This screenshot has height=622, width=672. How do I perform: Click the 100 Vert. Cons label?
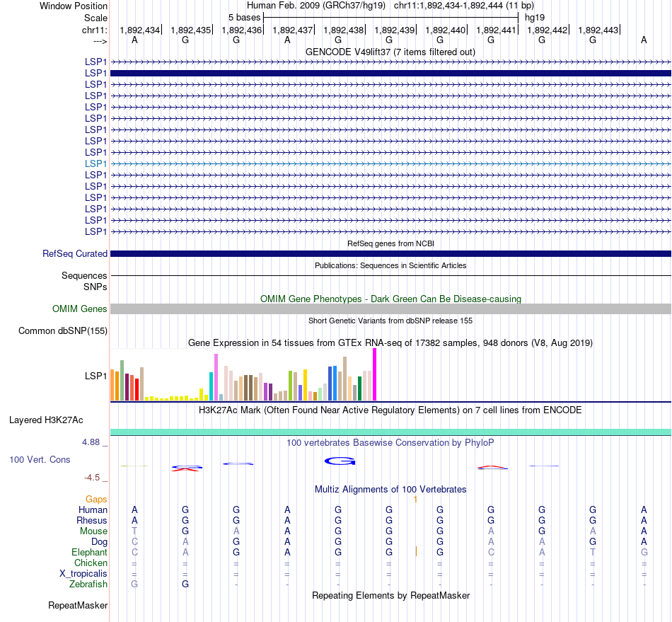pyautogui.click(x=40, y=459)
